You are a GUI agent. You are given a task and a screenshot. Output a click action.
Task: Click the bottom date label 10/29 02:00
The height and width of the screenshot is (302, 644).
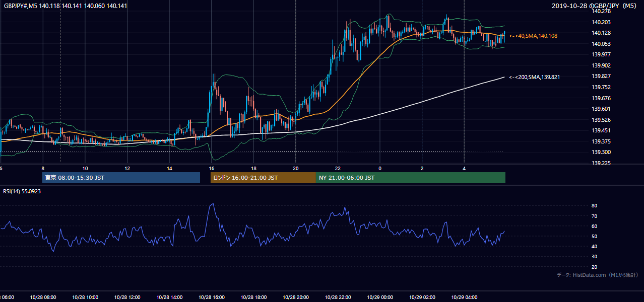coord(422,297)
